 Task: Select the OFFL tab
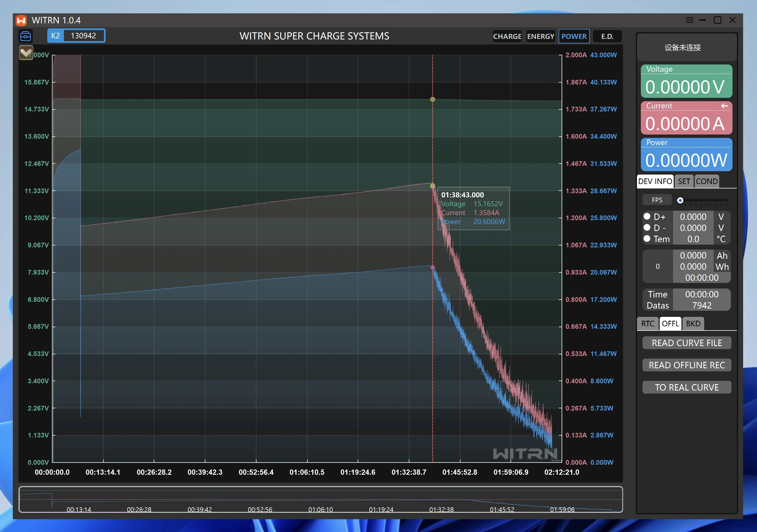pyautogui.click(x=670, y=324)
